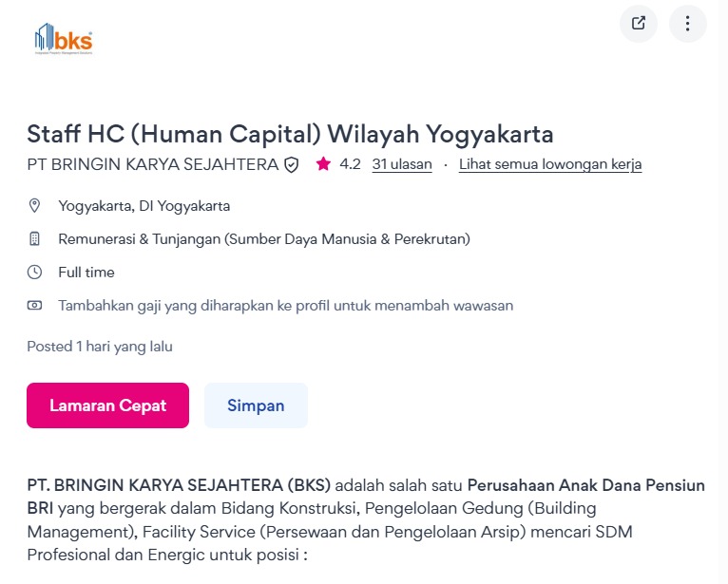
Task: Open the 31 ulasan reviews link
Action: point(402,164)
